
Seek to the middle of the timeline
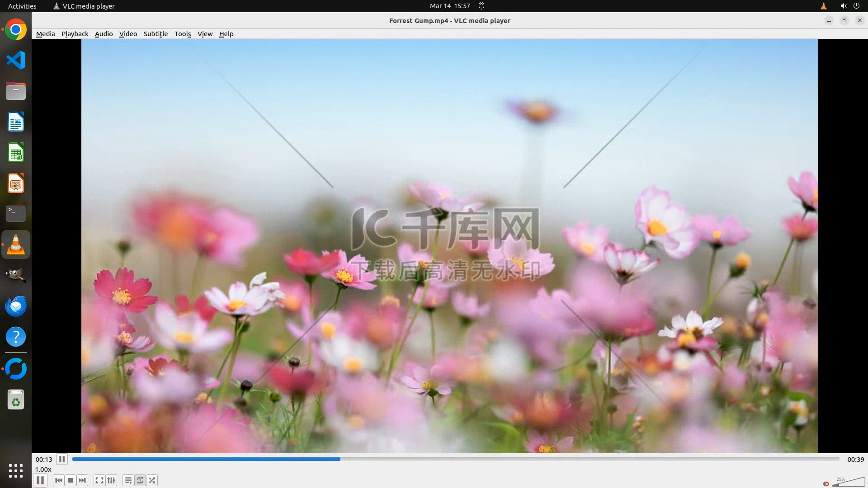coord(456,459)
